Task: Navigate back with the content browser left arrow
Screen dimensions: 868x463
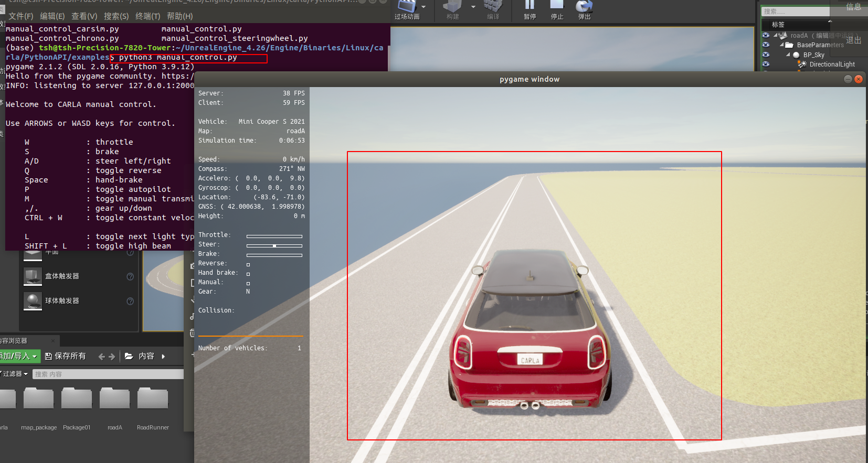Action: point(102,357)
